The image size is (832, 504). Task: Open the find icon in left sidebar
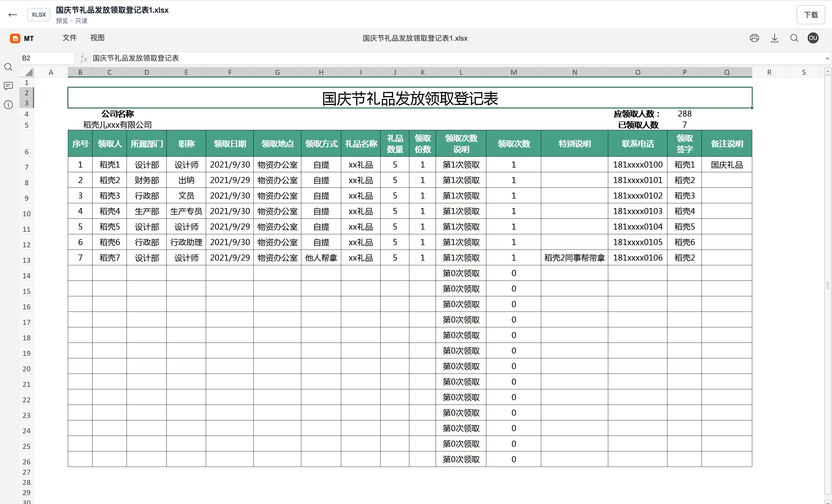(x=8, y=67)
